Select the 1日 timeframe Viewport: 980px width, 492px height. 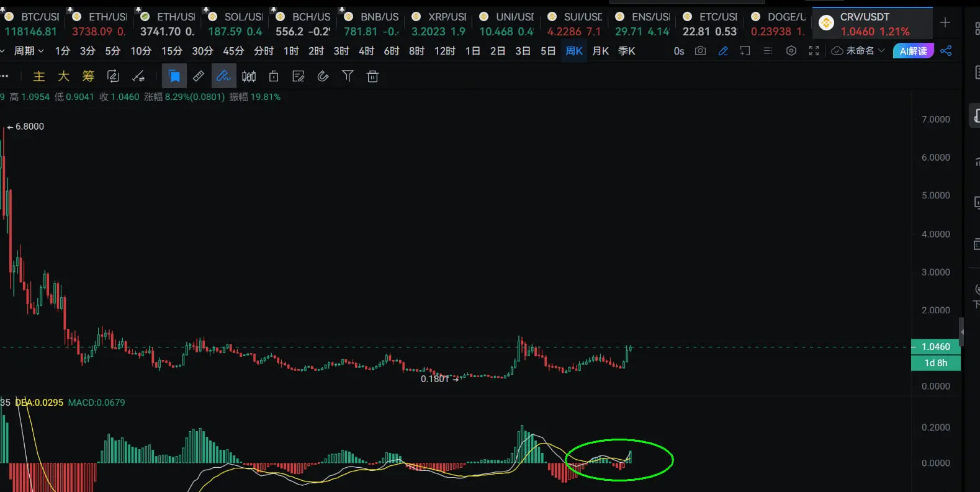473,51
